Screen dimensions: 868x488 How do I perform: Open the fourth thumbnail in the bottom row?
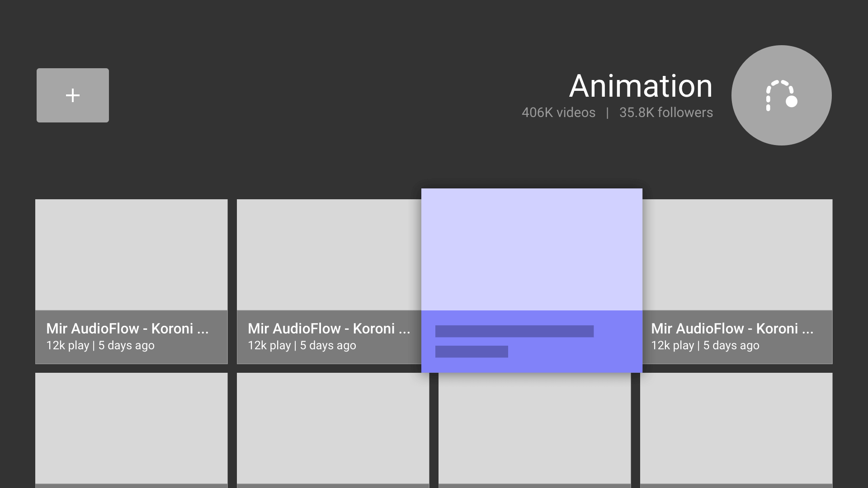point(736,428)
